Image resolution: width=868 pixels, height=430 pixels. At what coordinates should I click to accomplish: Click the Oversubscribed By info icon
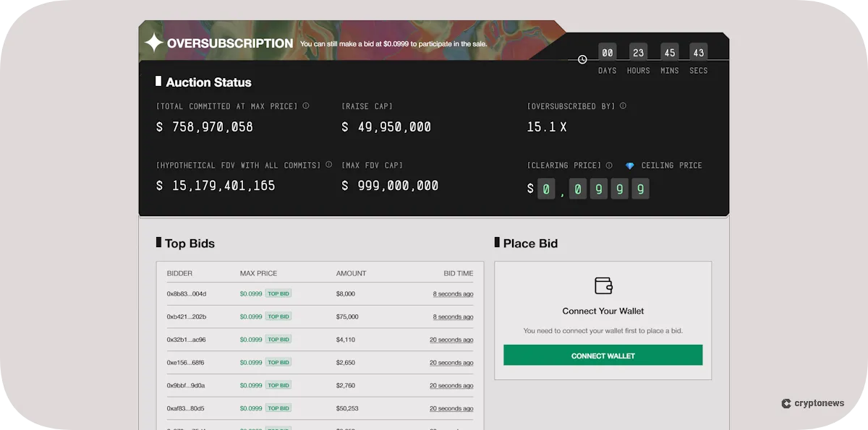coord(623,106)
